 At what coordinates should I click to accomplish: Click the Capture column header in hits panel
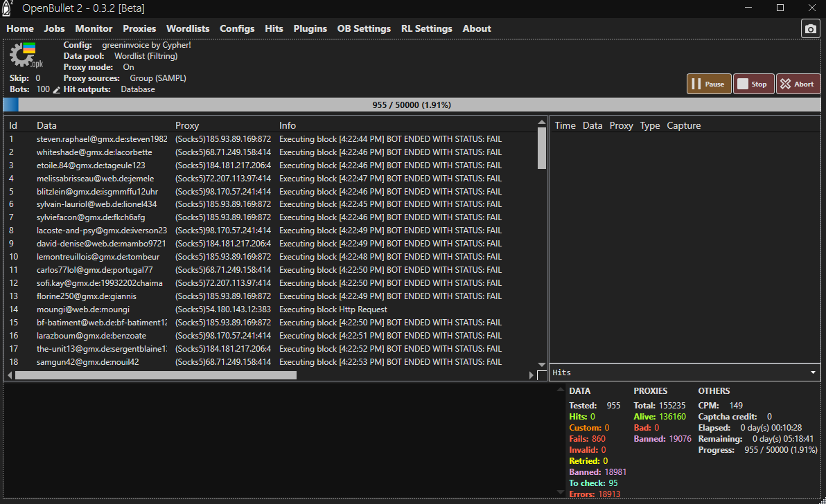coord(683,125)
